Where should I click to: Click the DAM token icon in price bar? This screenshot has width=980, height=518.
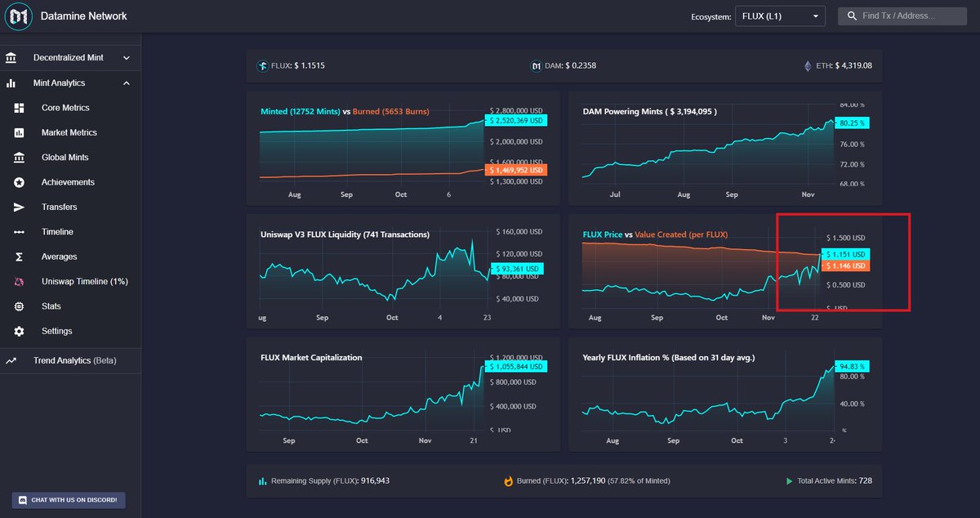tap(537, 65)
